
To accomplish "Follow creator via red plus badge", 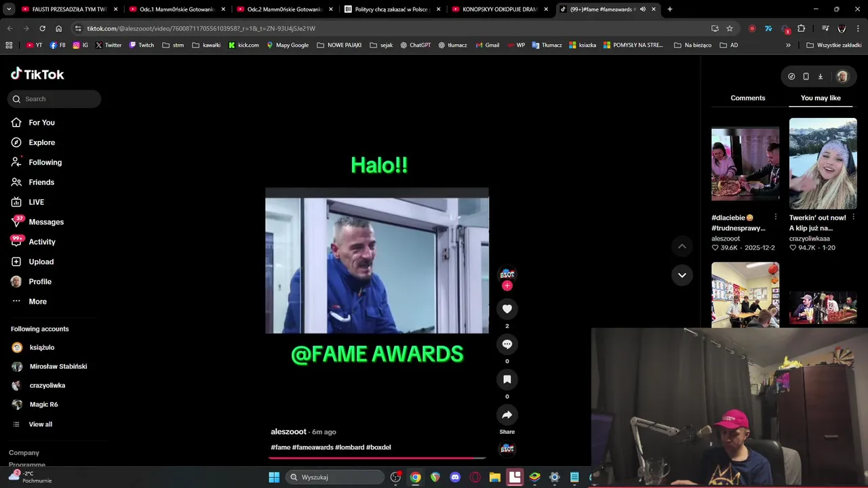I will (x=507, y=286).
